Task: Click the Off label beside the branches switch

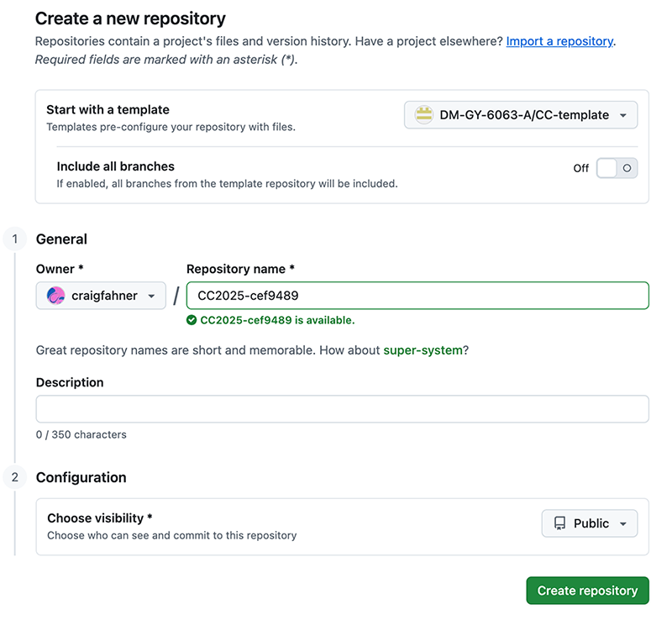Action: click(x=580, y=168)
